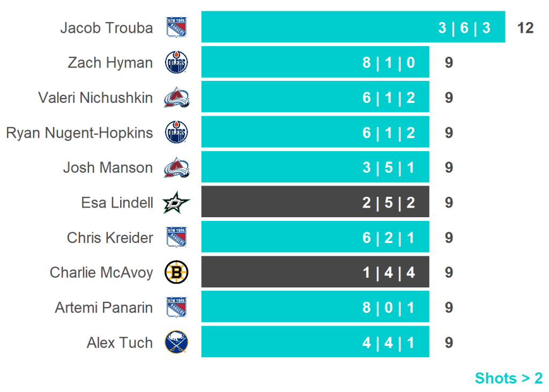
Task: Select the Charlie McAvoy player name
Action: pyautogui.click(x=101, y=272)
